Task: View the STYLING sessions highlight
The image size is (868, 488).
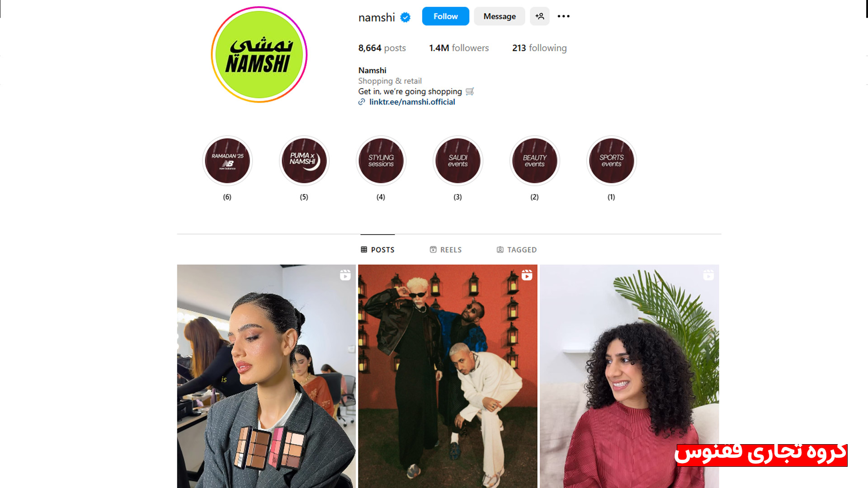Action: (x=381, y=161)
